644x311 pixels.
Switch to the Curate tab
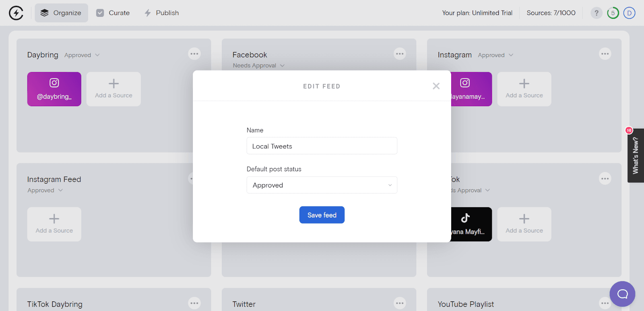point(113,13)
